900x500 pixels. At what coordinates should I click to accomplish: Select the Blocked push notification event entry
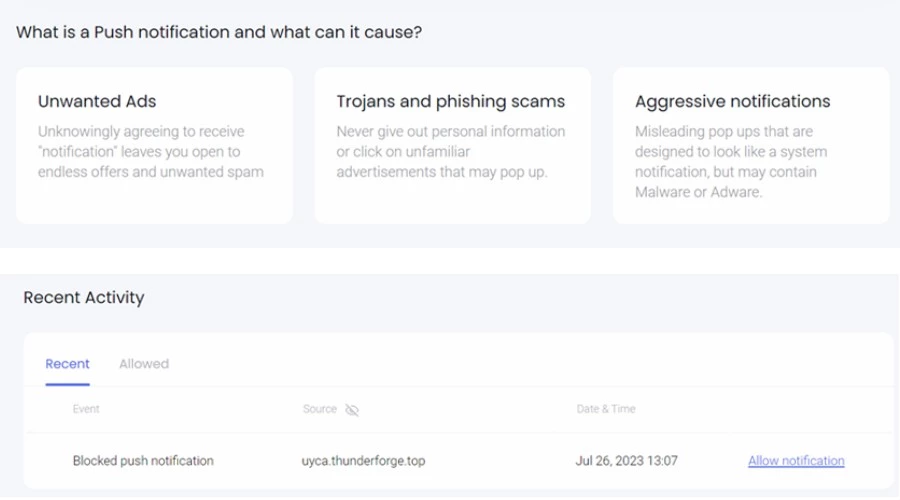tap(143, 460)
